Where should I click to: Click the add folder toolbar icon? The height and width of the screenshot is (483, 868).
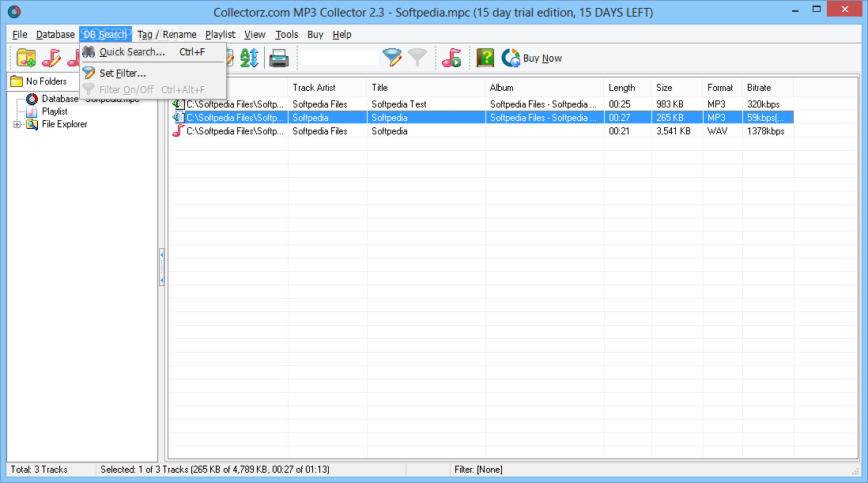26,58
